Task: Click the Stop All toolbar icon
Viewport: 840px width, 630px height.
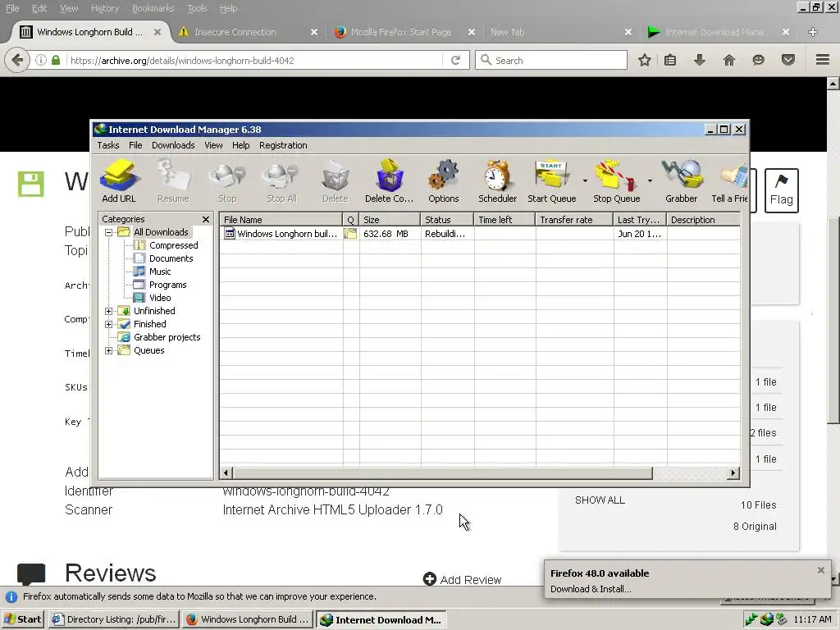Action: [x=281, y=181]
